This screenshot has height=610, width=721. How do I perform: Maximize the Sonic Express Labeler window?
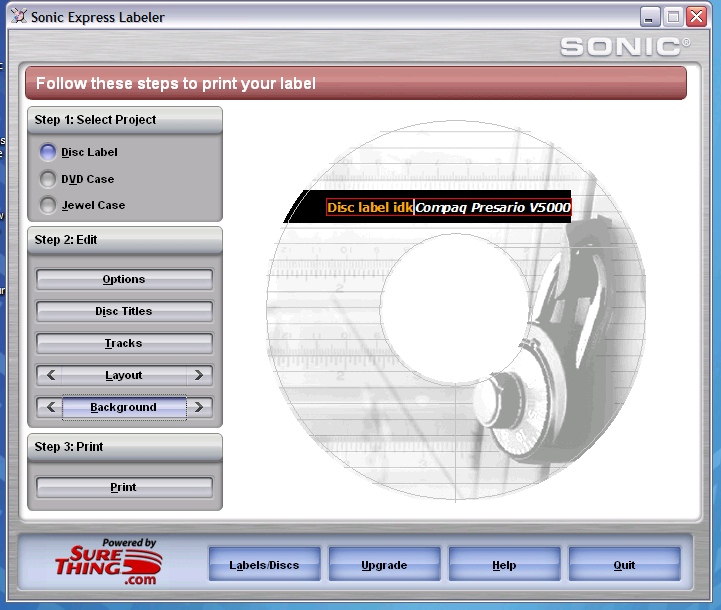[x=673, y=17]
